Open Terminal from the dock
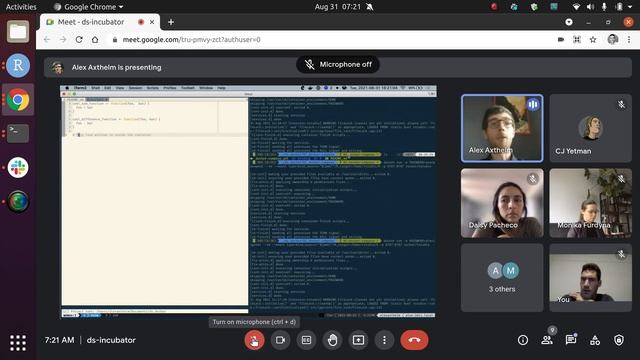This screenshot has height=360, width=640. click(18, 133)
